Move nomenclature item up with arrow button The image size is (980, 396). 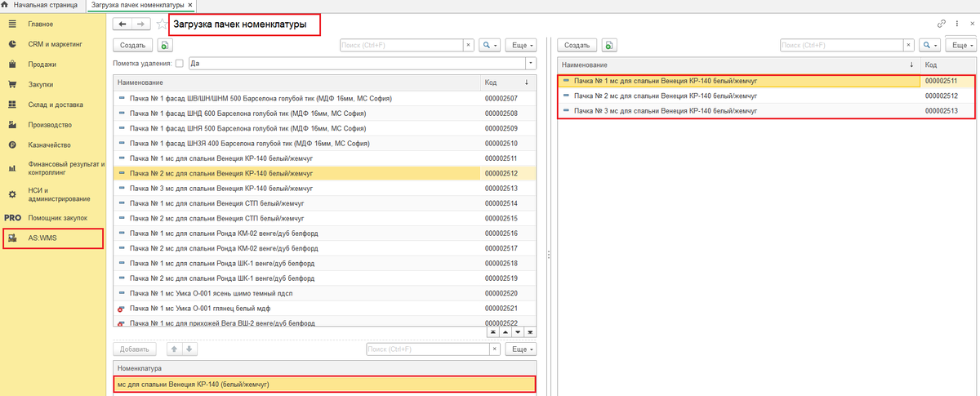[x=173, y=349]
